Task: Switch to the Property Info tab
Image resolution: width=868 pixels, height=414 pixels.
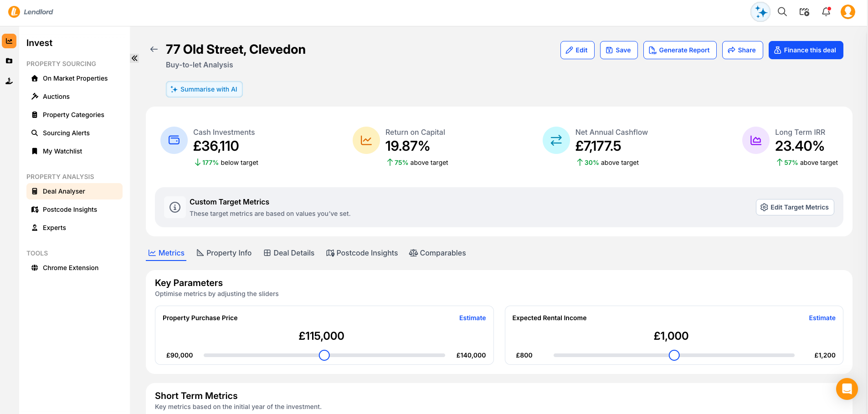Action: pyautogui.click(x=224, y=253)
